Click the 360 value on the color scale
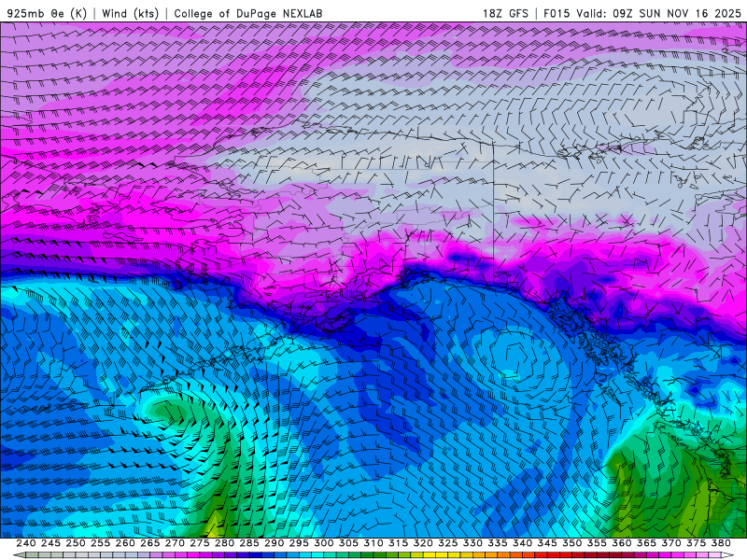Viewport: 747px width, 560px height. coord(622,543)
